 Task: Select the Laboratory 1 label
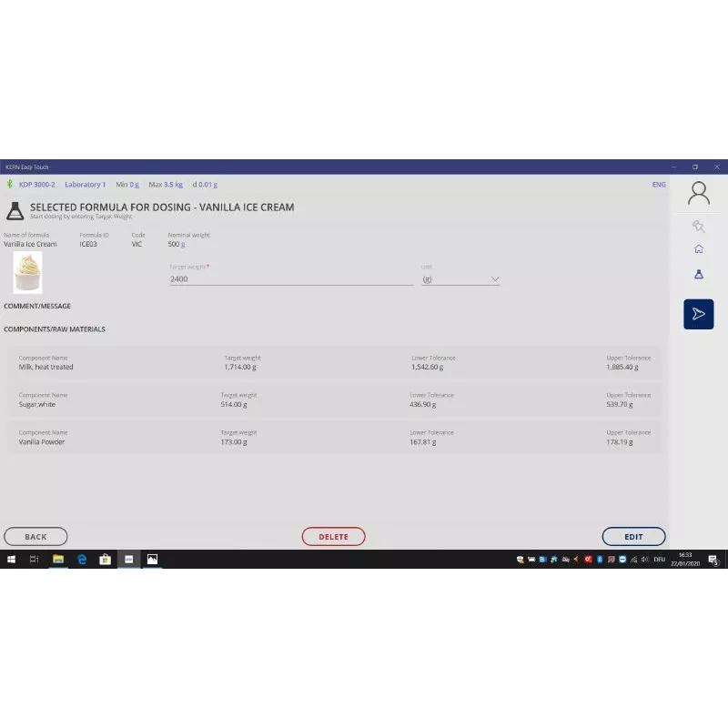click(x=85, y=185)
